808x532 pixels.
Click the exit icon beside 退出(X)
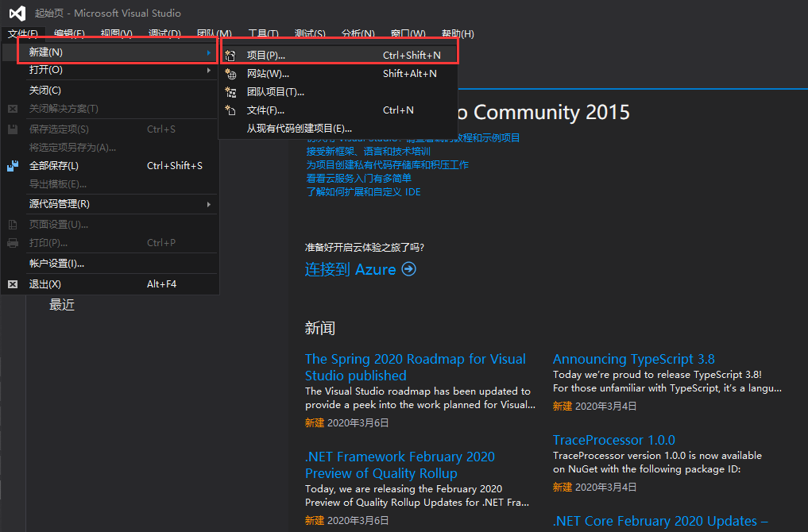[13, 284]
